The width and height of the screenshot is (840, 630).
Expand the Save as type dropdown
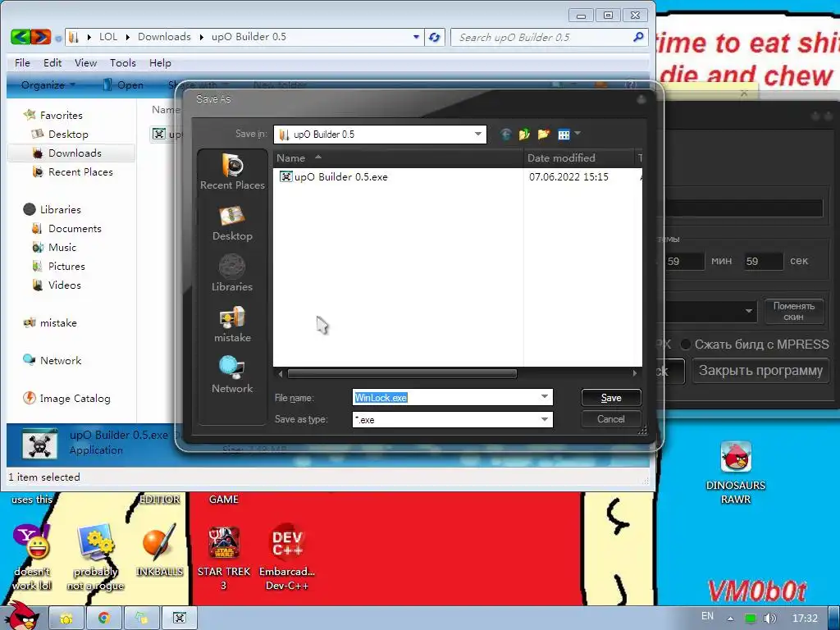click(545, 419)
